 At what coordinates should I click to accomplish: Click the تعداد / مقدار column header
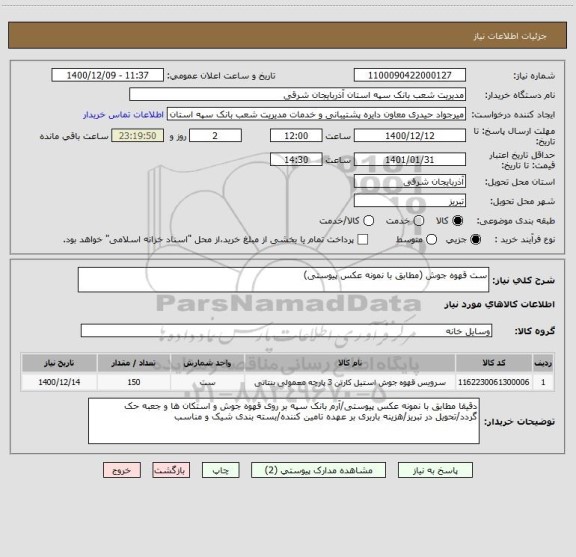(x=134, y=363)
